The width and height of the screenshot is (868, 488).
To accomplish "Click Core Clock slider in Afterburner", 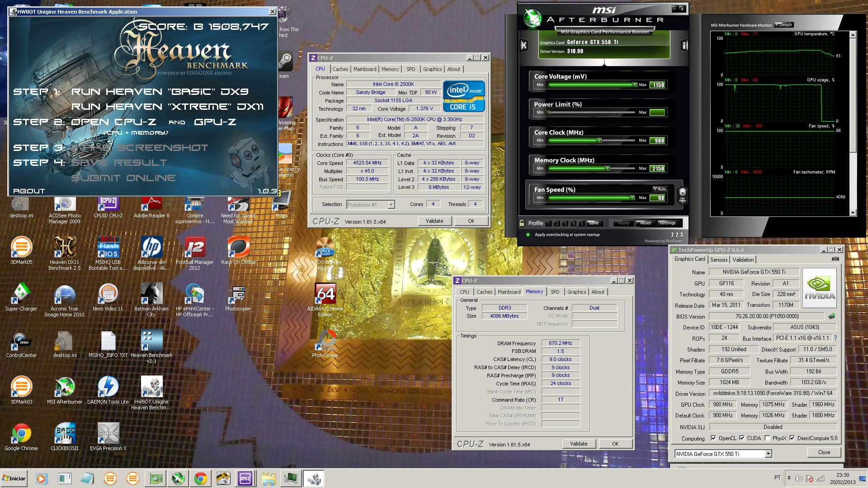I will tap(592, 141).
